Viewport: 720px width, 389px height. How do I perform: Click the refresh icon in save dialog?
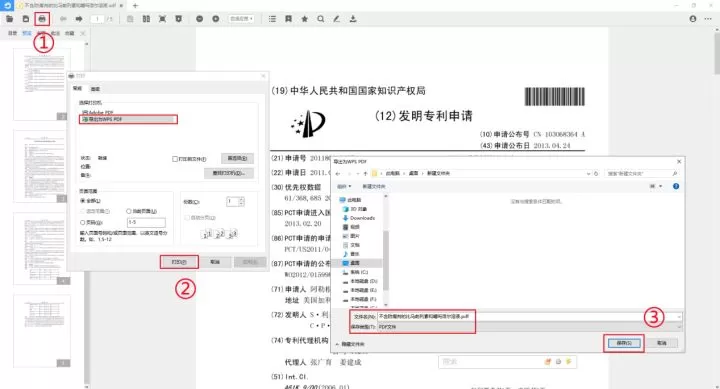pos(596,174)
